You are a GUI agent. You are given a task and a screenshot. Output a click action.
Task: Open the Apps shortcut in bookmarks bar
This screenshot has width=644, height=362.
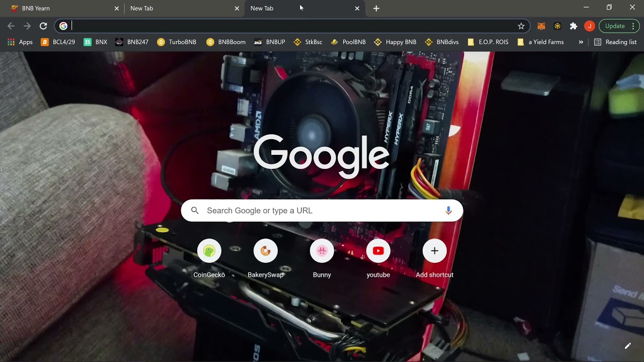pos(20,42)
